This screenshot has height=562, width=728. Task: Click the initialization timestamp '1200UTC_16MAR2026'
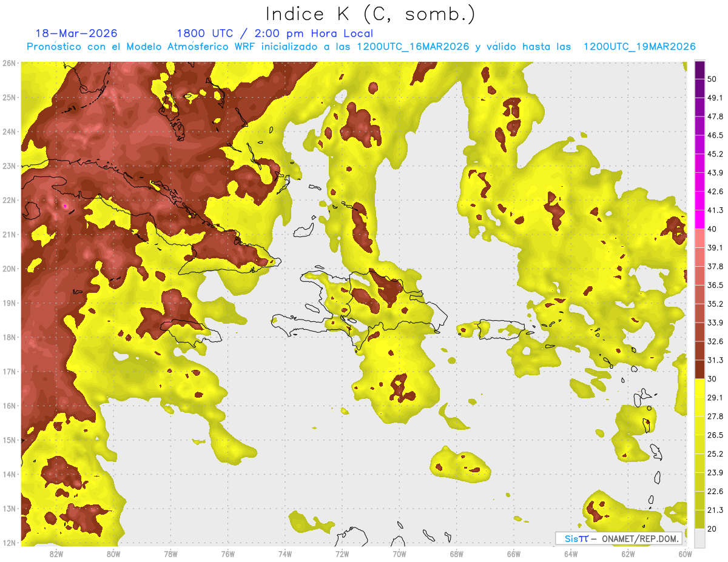(413, 47)
